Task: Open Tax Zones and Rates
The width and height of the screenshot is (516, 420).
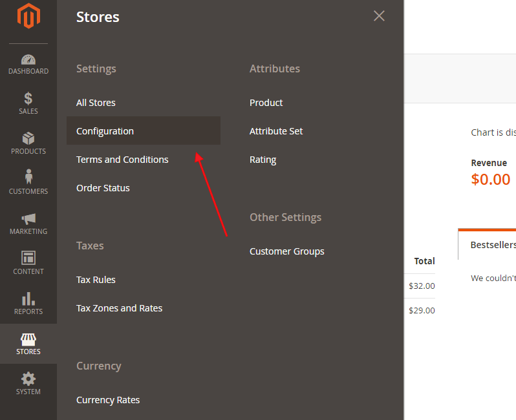Action: pyautogui.click(x=119, y=308)
